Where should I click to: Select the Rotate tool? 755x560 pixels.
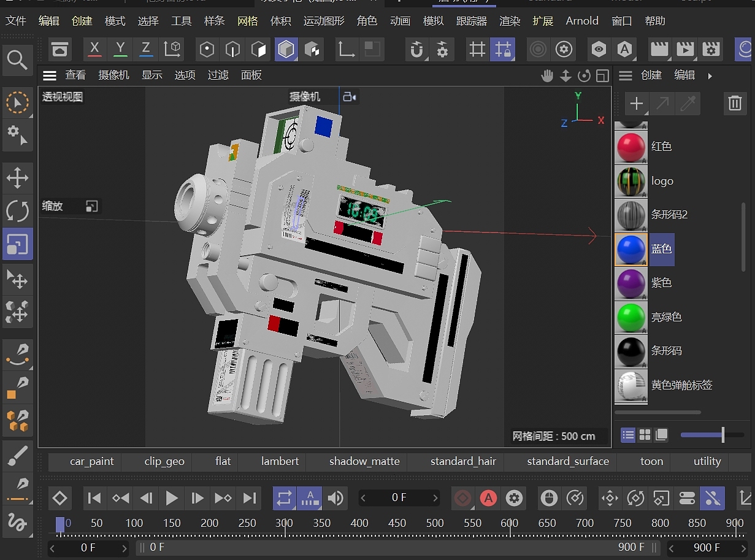click(x=17, y=211)
